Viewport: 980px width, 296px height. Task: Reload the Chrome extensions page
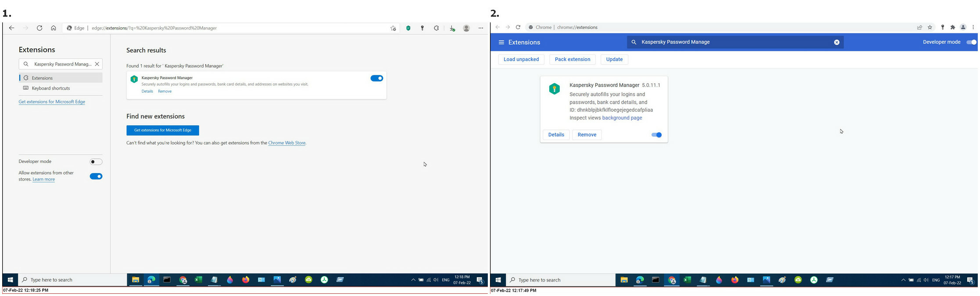coord(518,27)
